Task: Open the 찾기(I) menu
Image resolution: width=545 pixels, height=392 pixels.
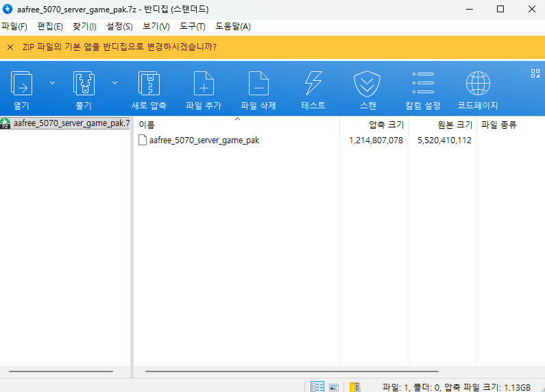Action: [x=84, y=27]
